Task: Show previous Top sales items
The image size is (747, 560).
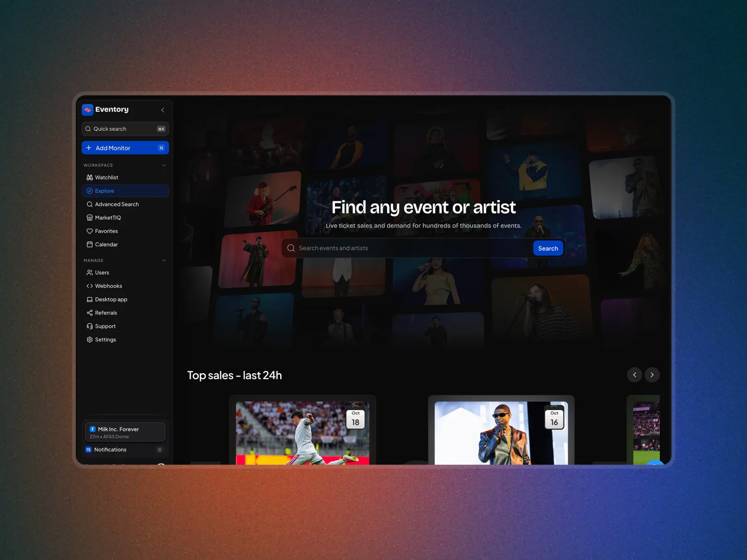Action: (x=635, y=375)
